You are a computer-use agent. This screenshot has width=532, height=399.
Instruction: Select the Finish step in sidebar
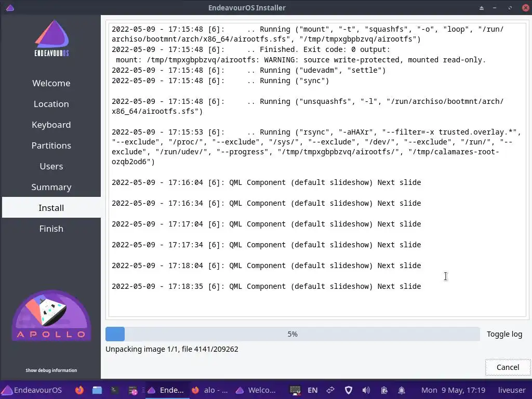pyautogui.click(x=51, y=229)
